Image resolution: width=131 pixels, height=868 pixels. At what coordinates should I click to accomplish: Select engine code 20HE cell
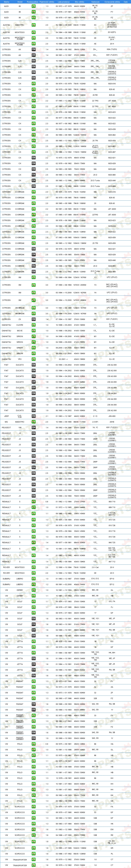point(112,422)
